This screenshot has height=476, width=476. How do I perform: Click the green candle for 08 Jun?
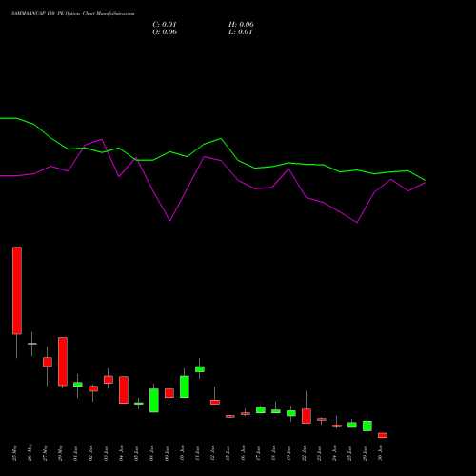[154, 401]
